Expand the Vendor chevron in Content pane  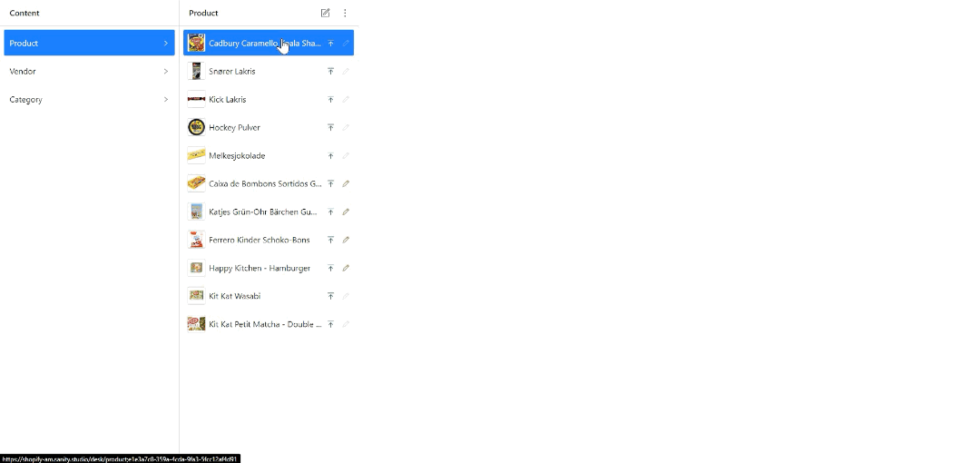coord(166,72)
